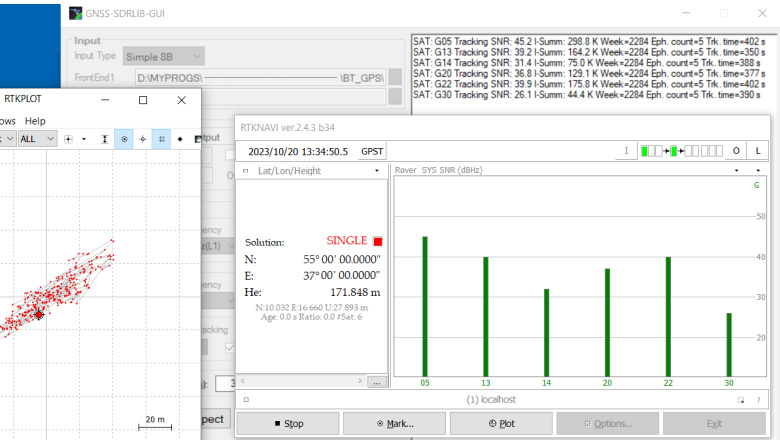
Task: Open the Help menu in RTKPLOT
Action: (x=35, y=121)
